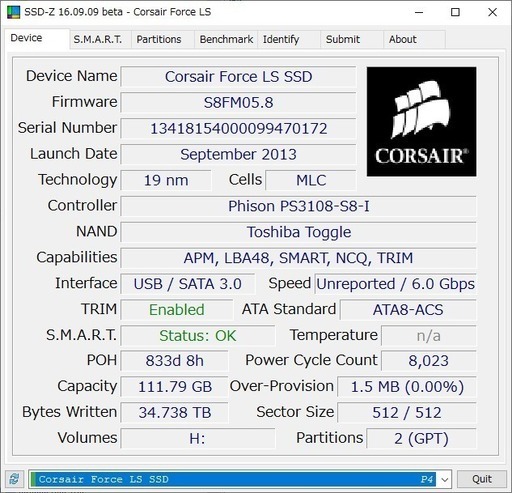Click ATA standard value ATA8-ACS
The width and height of the screenshot is (512, 493).
click(408, 310)
